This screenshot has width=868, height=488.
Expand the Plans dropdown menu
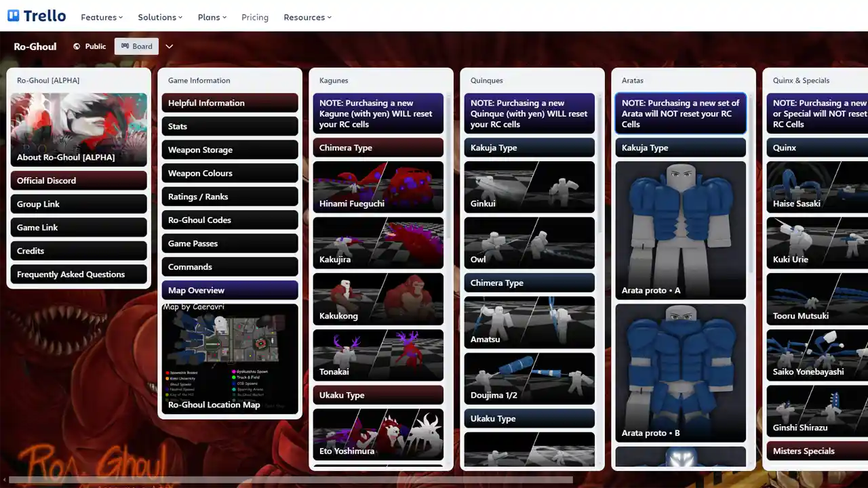[212, 17]
